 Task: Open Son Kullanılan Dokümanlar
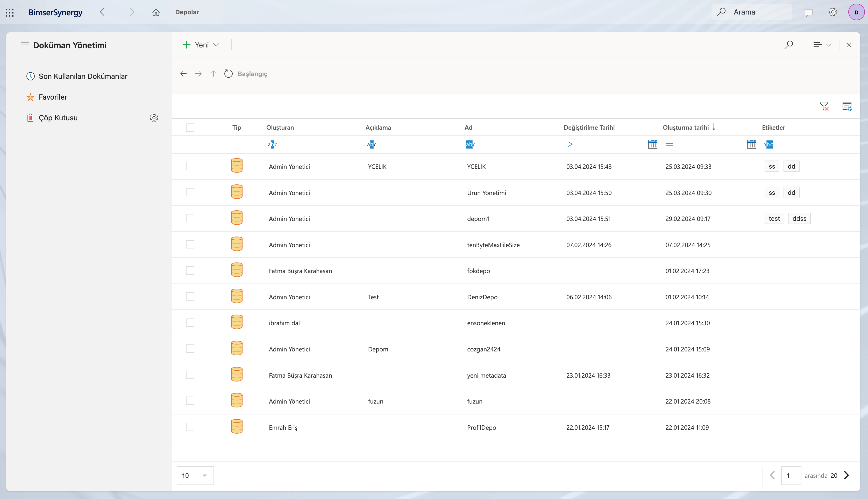coord(83,76)
